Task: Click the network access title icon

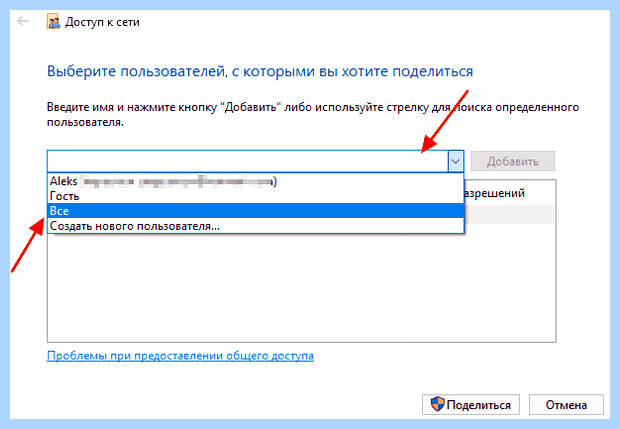Action: click(x=53, y=22)
